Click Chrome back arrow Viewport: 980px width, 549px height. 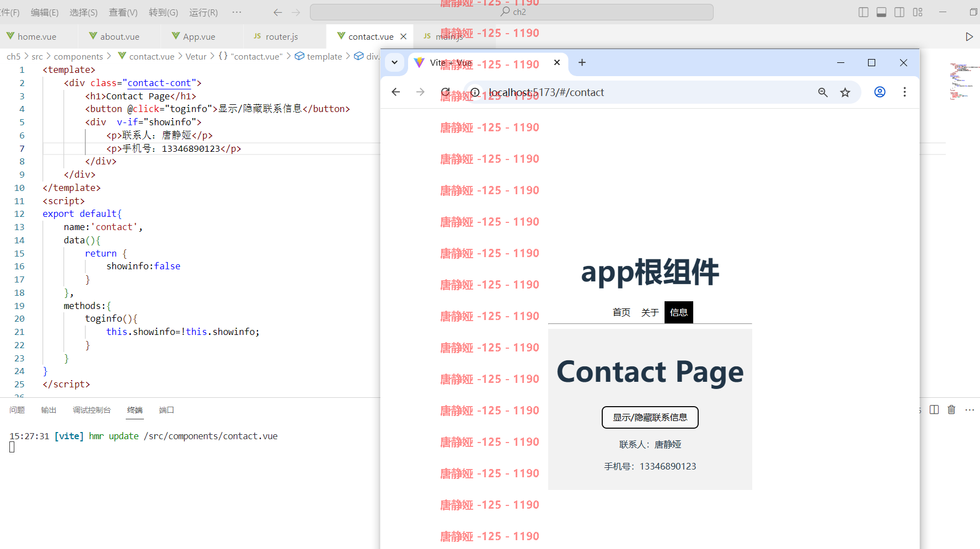(x=395, y=92)
